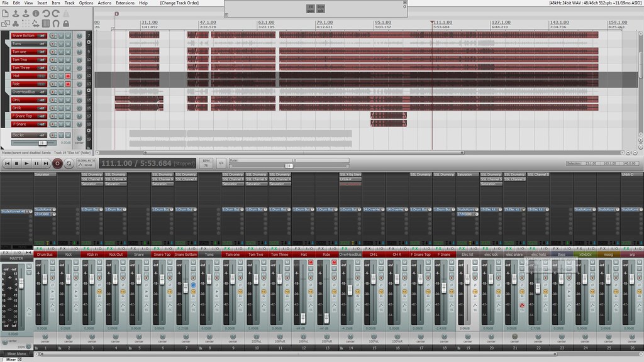Unmute the Hat track
This screenshot has height=362, width=644.
point(67,76)
